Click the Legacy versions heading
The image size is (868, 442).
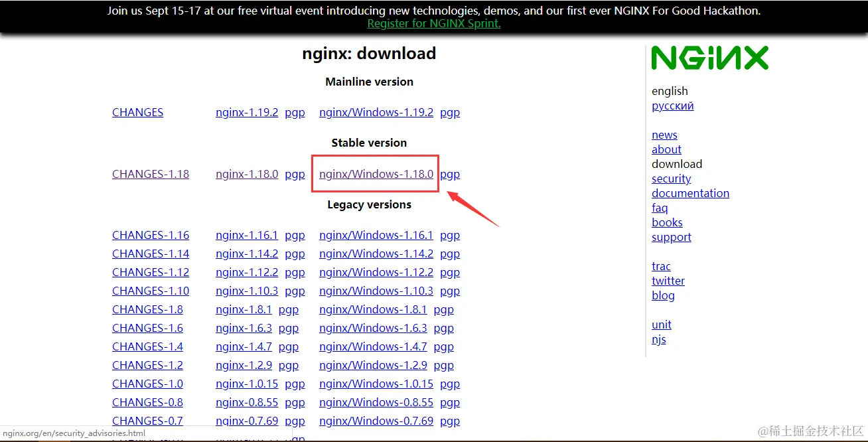coord(369,204)
